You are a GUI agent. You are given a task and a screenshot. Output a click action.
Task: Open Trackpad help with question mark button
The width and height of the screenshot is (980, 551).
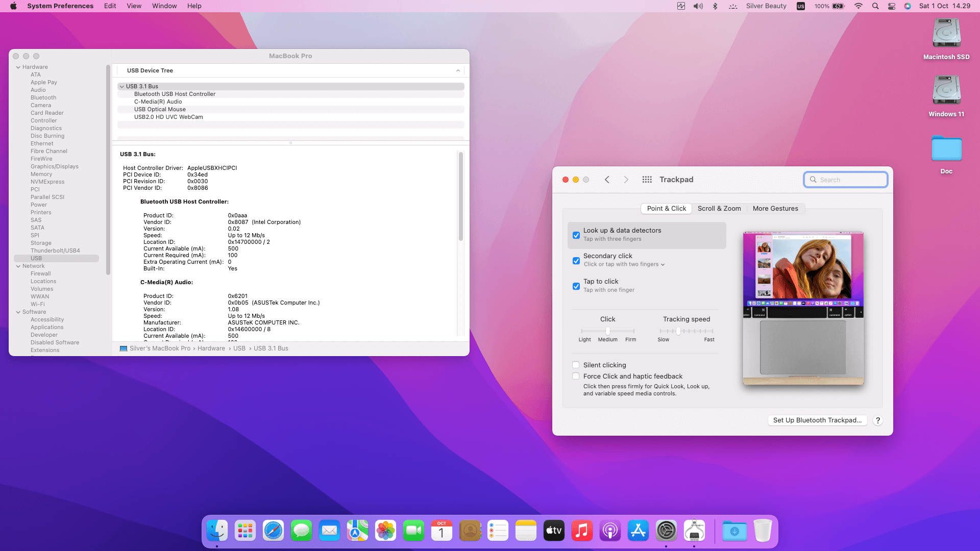point(878,421)
